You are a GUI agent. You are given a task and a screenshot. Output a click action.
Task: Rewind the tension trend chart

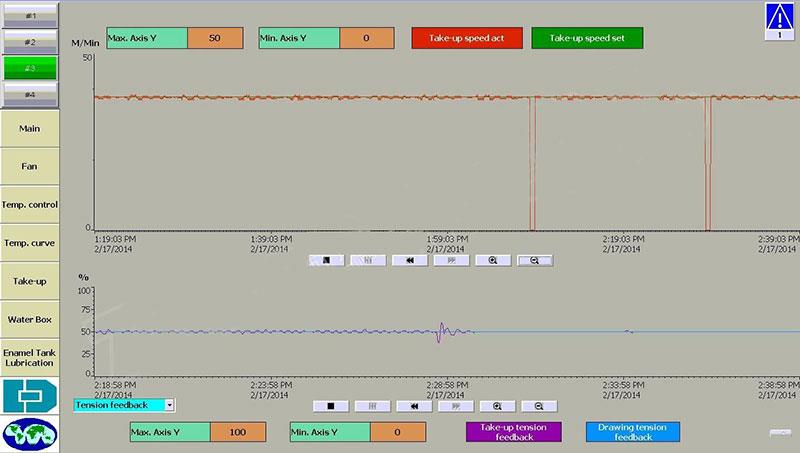[x=412, y=406]
